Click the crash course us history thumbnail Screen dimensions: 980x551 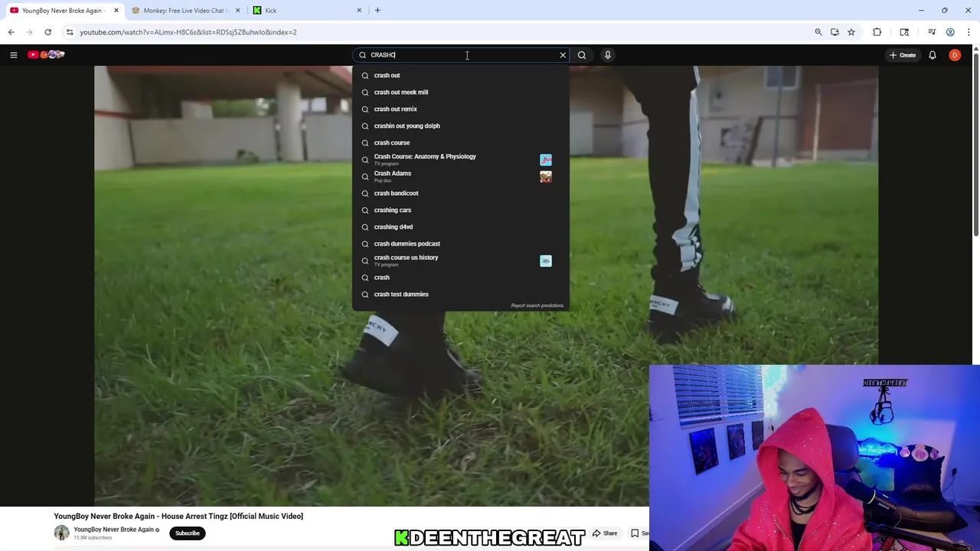[545, 261]
